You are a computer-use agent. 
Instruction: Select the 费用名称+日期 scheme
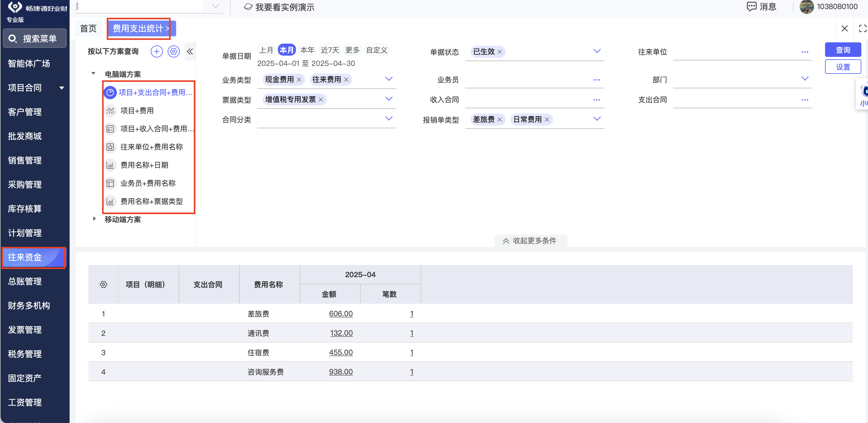144,165
